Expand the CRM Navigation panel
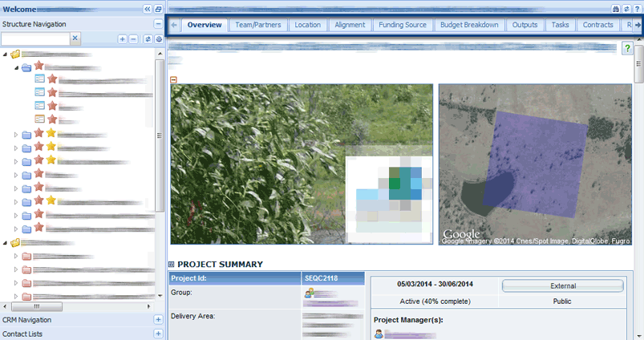The height and width of the screenshot is (340, 644). coord(158,320)
